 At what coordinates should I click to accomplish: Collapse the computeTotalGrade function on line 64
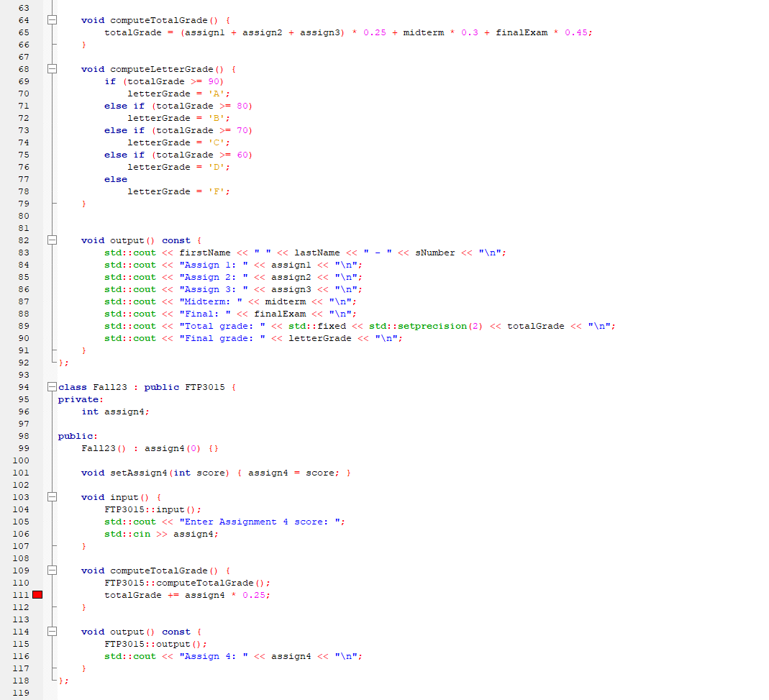(x=50, y=20)
